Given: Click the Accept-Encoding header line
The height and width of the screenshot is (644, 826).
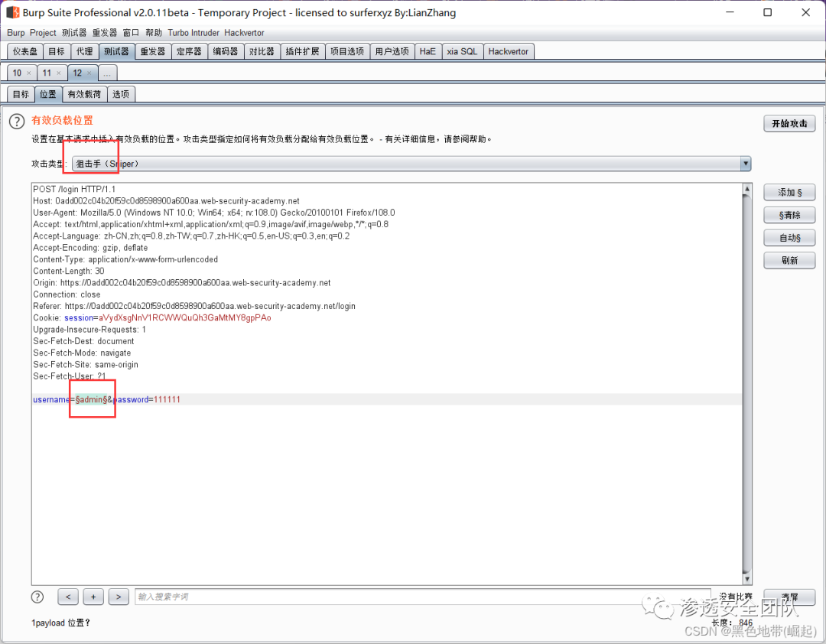Looking at the screenshot, I should [x=90, y=248].
